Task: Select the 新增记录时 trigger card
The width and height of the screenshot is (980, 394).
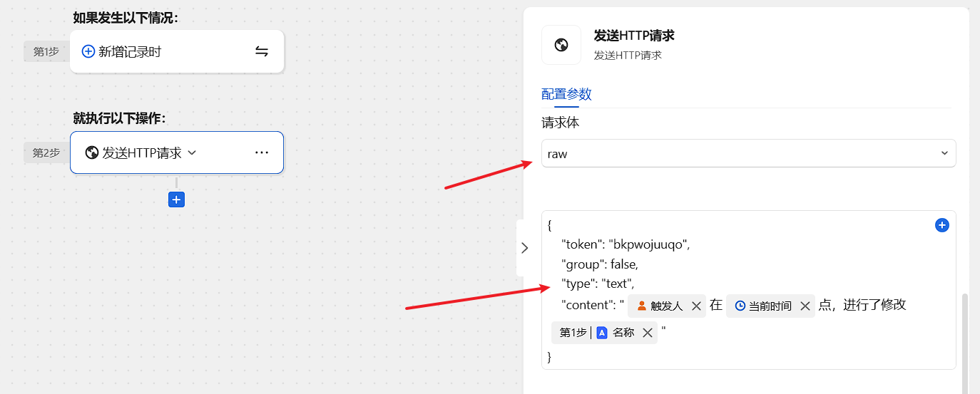Action: (x=177, y=51)
